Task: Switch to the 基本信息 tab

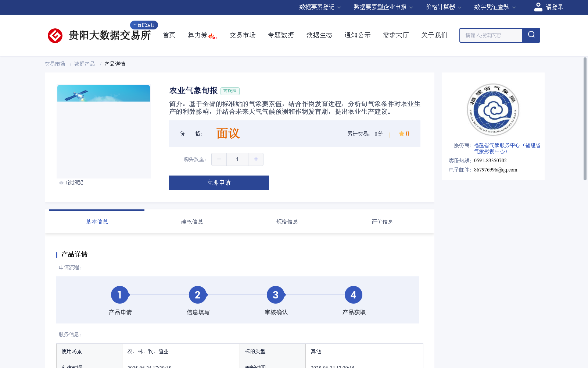Action: (97, 222)
